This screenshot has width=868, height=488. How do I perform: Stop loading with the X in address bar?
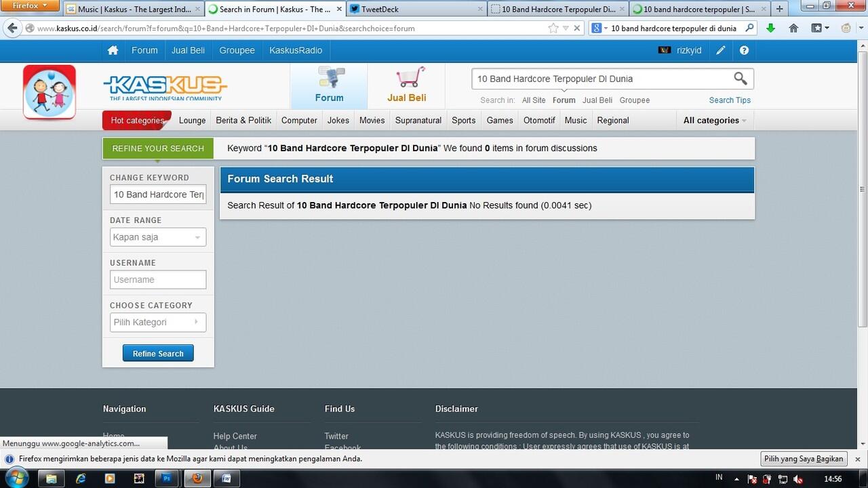click(577, 28)
